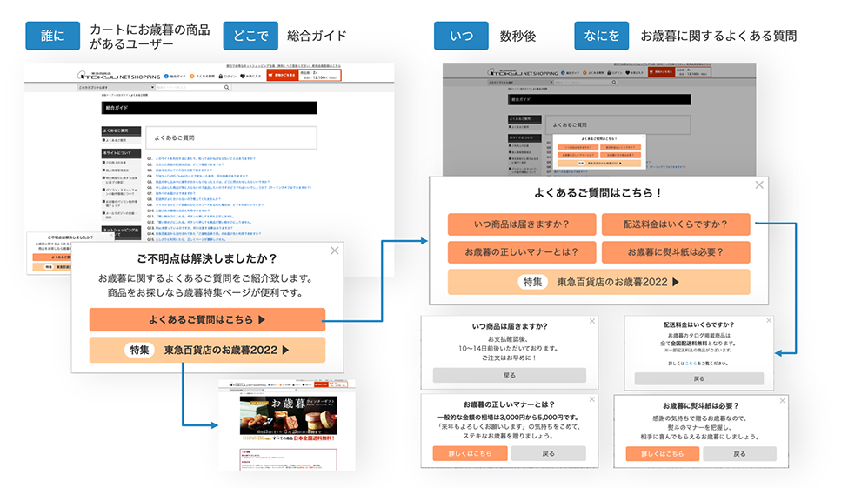
Task: Click the よくあるご質問はこちら orange button
Action: 207,319
